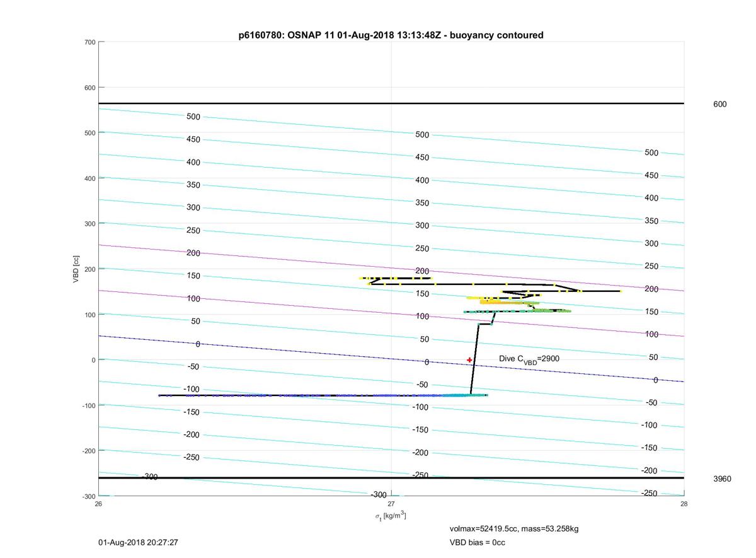
Task: Click y-axis tick label 100
Action: point(90,315)
